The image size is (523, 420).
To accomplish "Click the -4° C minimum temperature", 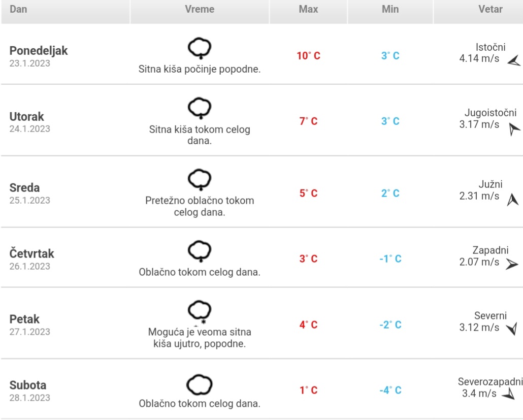I will click(390, 391).
